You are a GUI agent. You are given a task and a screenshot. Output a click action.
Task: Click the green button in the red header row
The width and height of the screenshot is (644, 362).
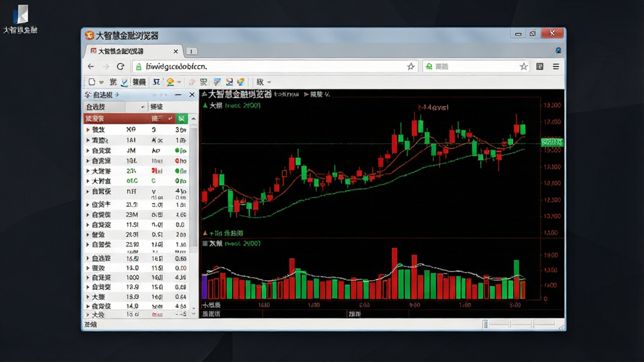[182, 119]
